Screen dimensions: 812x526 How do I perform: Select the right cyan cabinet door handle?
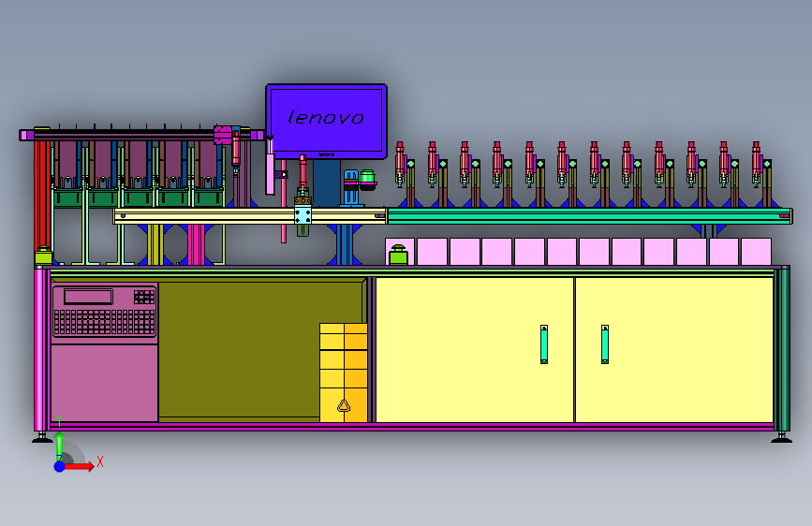point(605,344)
